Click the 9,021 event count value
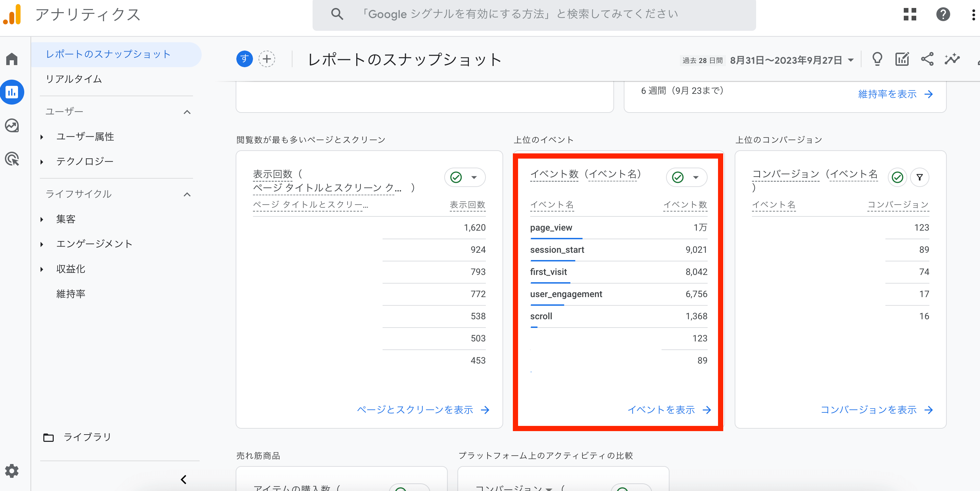 pyautogui.click(x=696, y=250)
